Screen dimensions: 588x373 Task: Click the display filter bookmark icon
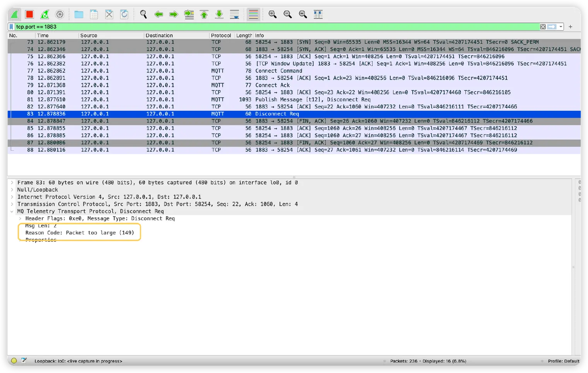click(x=12, y=27)
